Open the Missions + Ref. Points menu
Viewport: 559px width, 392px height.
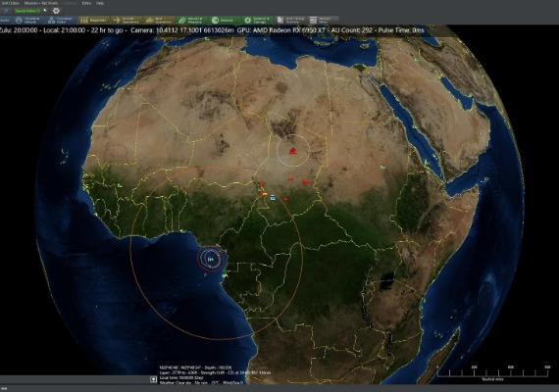(40, 3)
